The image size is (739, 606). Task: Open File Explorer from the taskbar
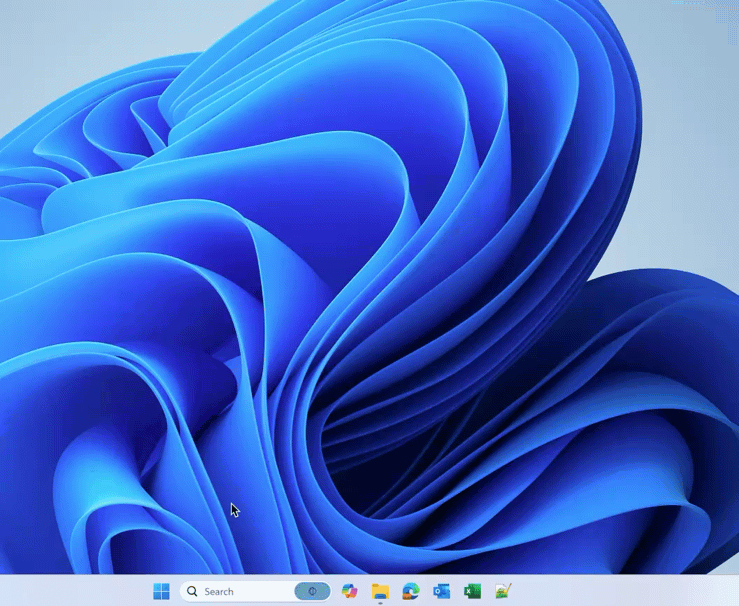tap(380, 591)
